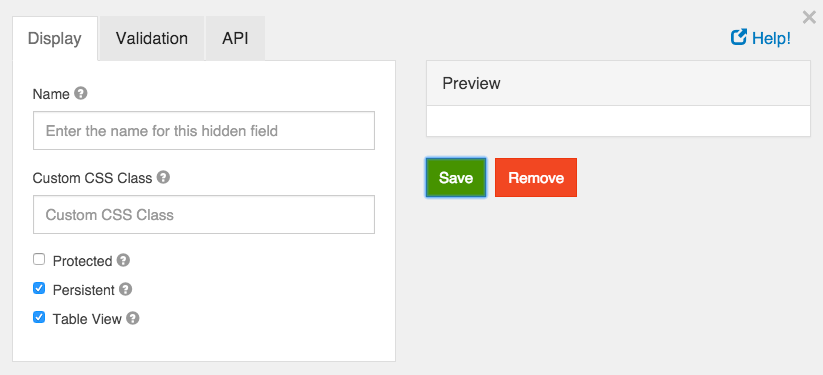Click the help icon next to Name
This screenshot has width=823, height=375.
tap(80, 93)
